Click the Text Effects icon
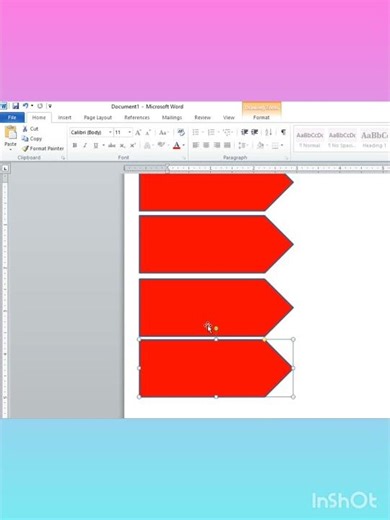Image resolution: width=390 pixels, height=520 pixels. pyautogui.click(x=147, y=146)
